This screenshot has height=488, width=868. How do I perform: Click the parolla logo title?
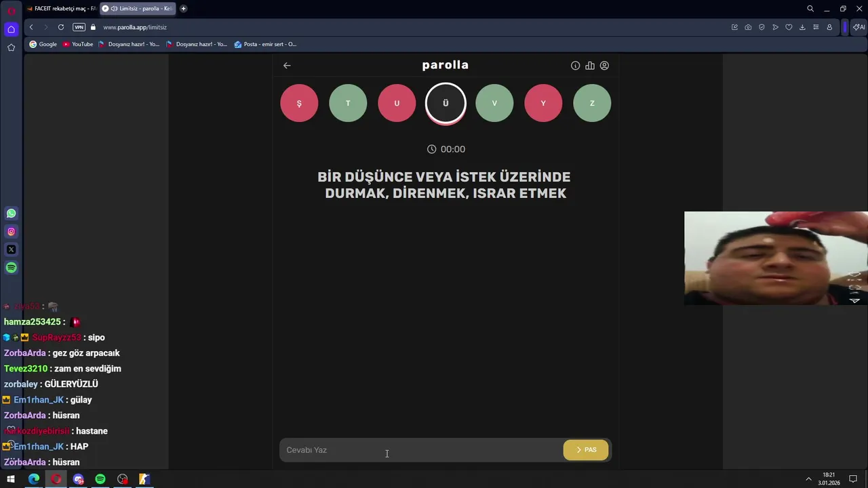tap(446, 65)
